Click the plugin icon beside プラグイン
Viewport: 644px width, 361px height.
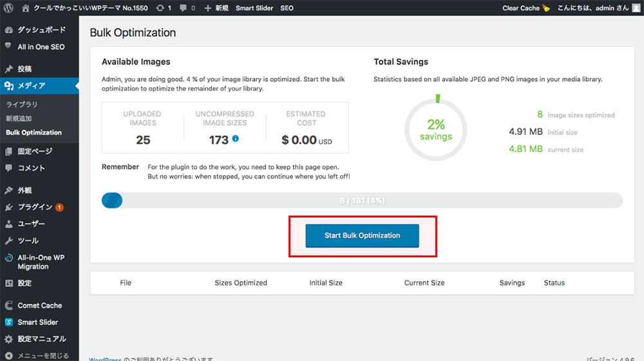pyautogui.click(x=8, y=207)
